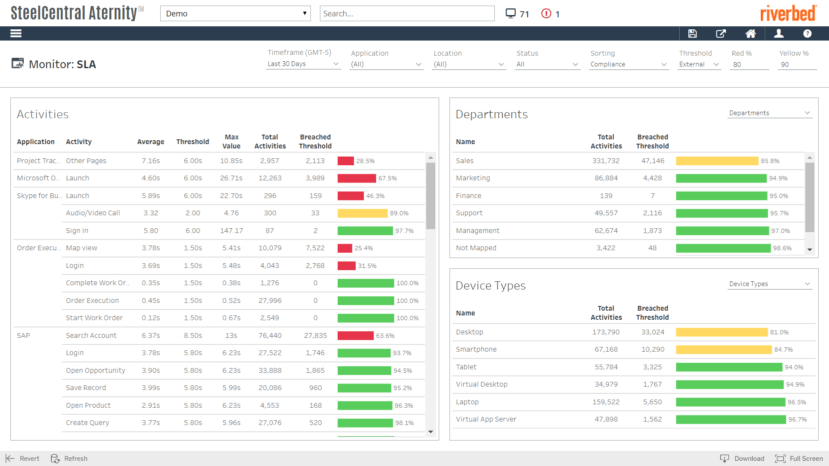Select the Order Execu.. application row
The height and width of the screenshot is (466, 829).
pos(38,248)
